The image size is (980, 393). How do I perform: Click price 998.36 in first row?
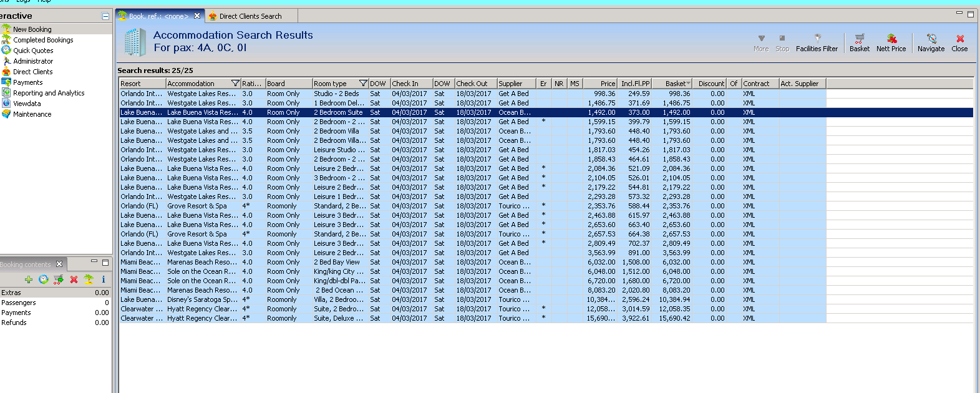(604, 94)
